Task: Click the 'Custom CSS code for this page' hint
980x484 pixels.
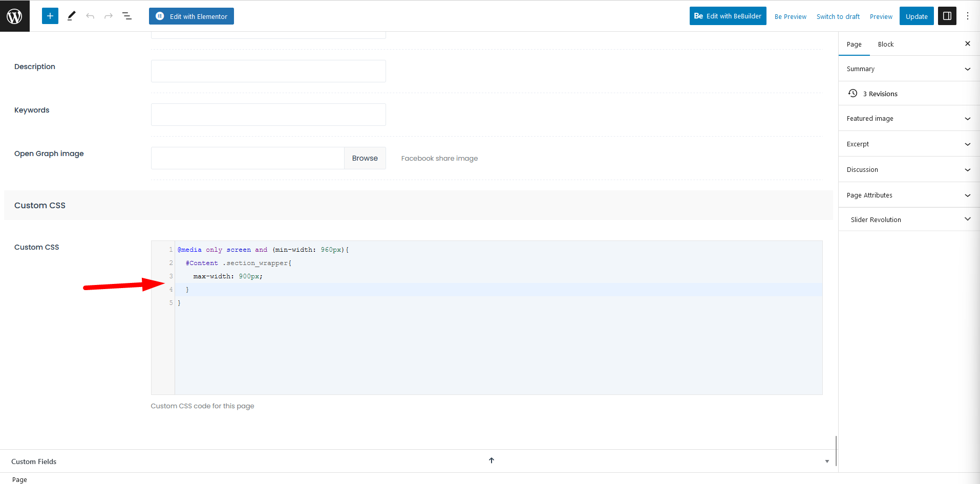Action: click(x=202, y=406)
